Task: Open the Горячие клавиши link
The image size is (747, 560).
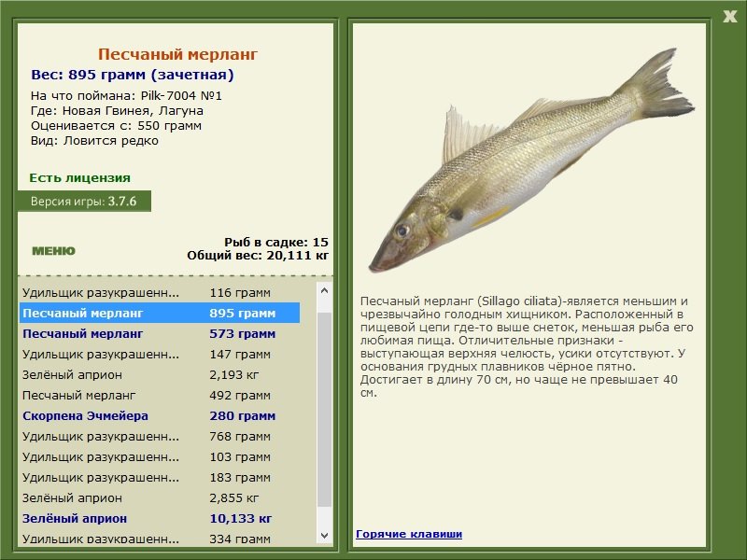Action: click(409, 534)
